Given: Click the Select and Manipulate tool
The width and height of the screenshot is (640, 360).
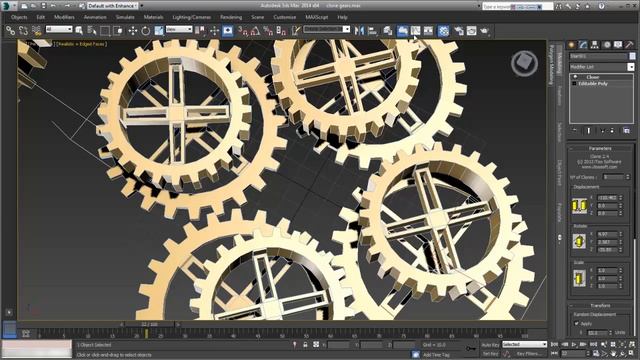Looking at the screenshot, I should click(x=214, y=31).
